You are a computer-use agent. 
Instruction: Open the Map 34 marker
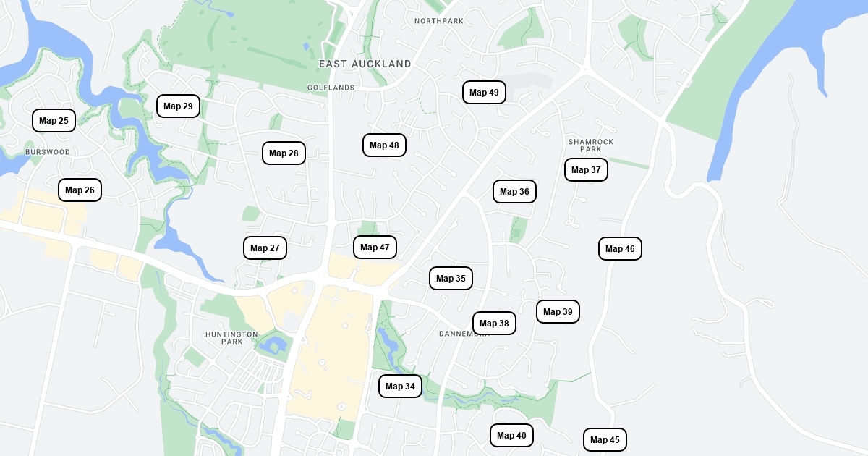[x=400, y=387]
